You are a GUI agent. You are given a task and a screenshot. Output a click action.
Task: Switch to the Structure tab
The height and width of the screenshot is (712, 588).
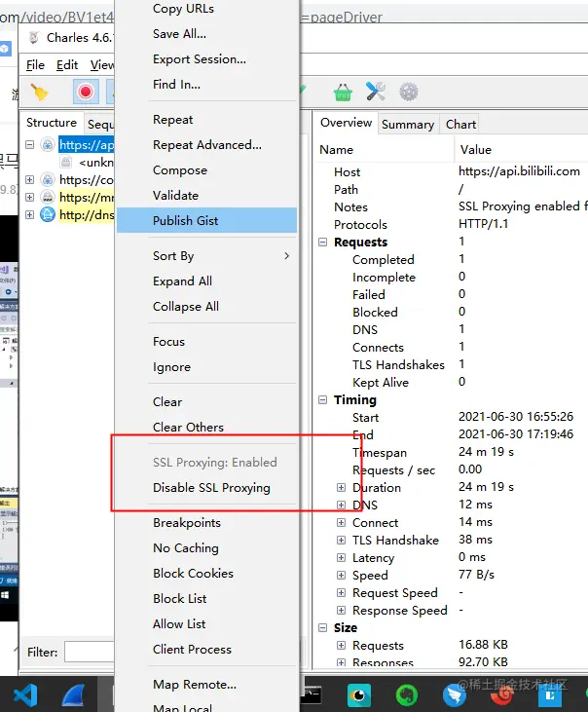coord(52,123)
